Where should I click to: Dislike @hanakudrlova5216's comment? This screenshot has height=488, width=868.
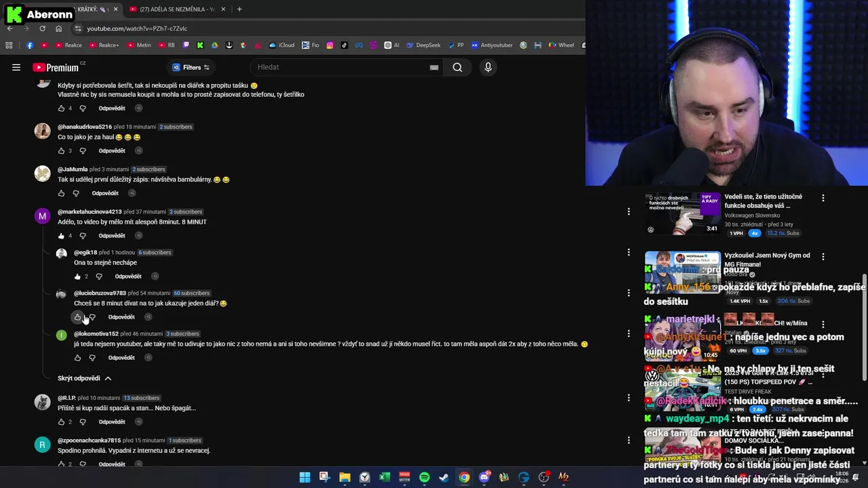coord(83,150)
